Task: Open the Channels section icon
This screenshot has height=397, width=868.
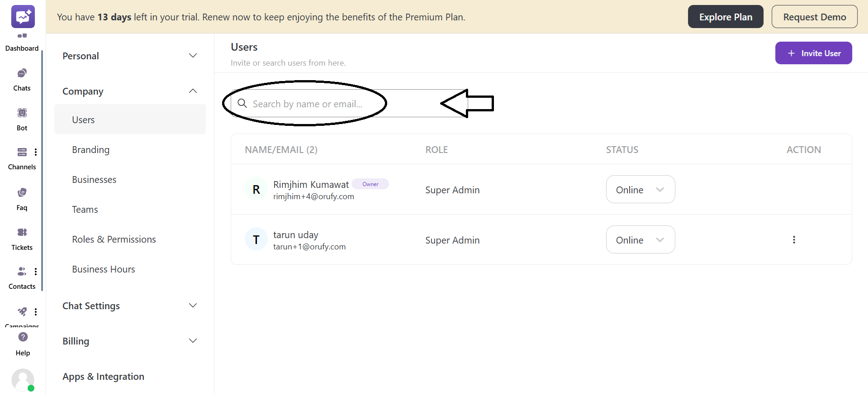Action: click(x=22, y=152)
